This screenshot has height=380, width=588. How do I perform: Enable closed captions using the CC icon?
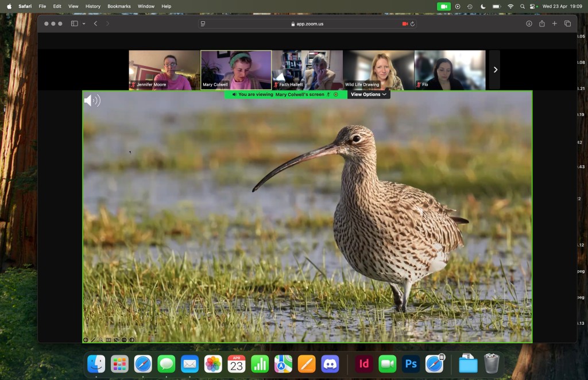tap(109, 339)
